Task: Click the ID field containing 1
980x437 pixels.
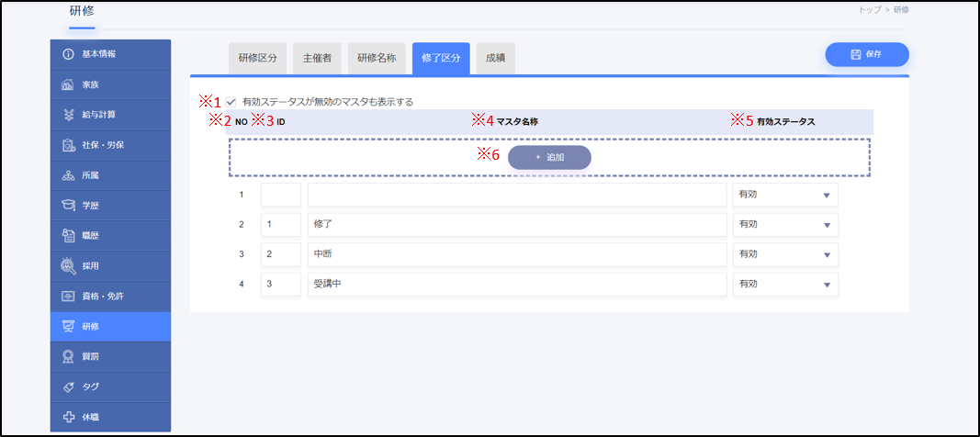Action: pyautogui.click(x=281, y=225)
